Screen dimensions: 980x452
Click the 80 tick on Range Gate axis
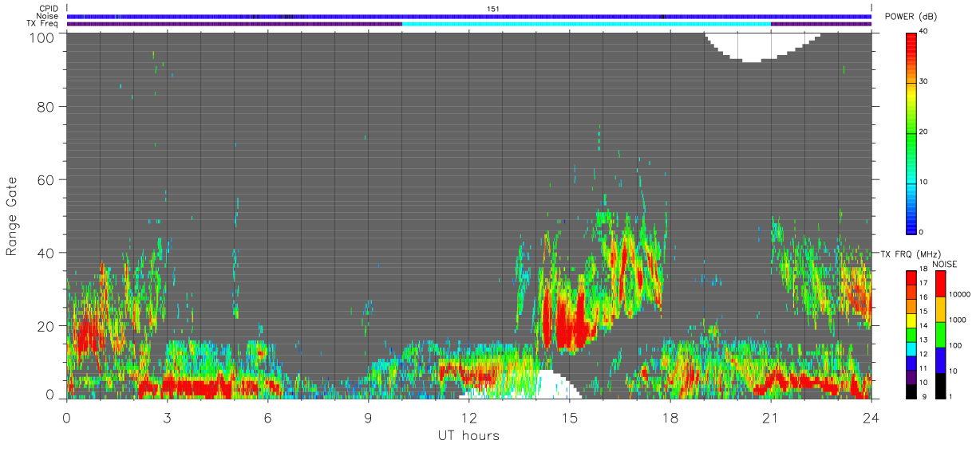click(x=46, y=106)
